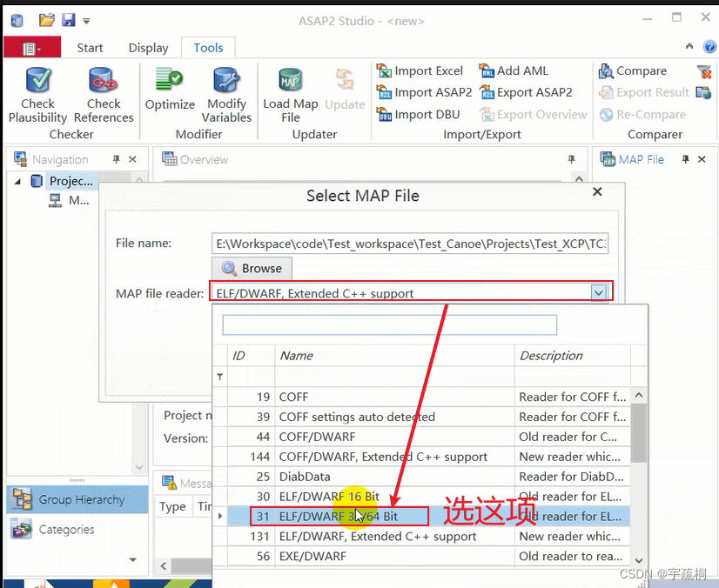Click the filter-delete icon beside Compare
This screenshot has height=588, width=719.
tap(703, 71)
